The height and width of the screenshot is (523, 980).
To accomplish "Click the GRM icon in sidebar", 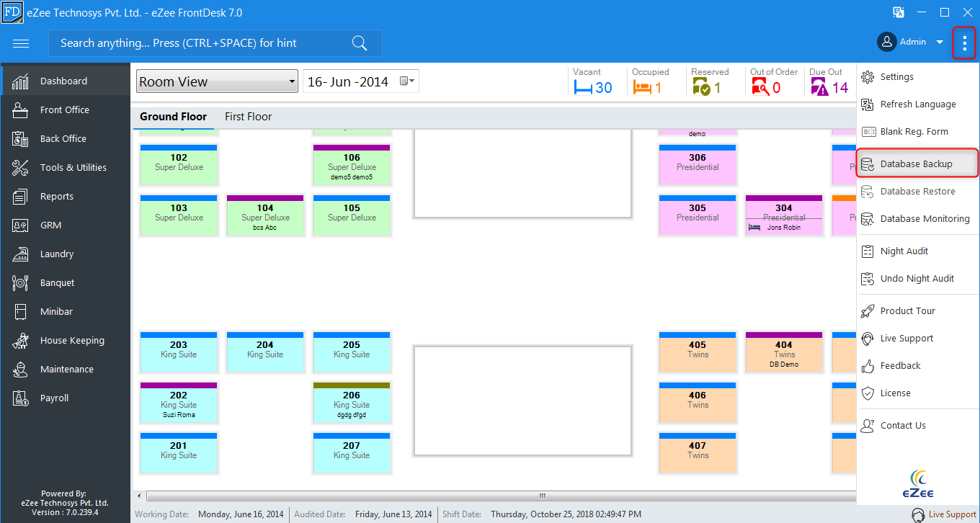I will (20, 225).
